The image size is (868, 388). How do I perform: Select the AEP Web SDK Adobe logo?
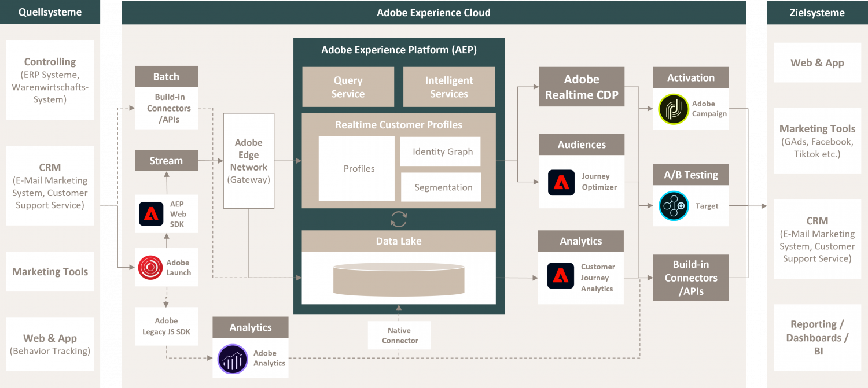pos(150,214)
